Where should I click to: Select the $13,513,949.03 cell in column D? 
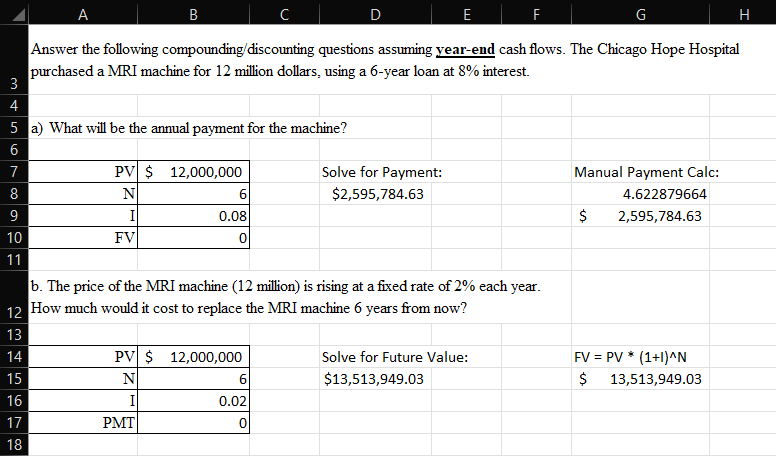(376, 379)
